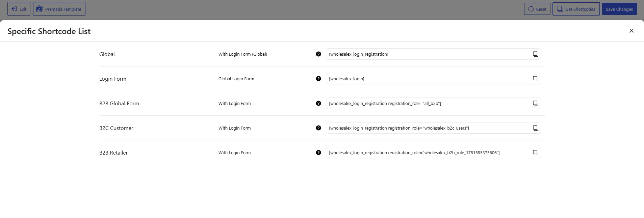This screenshot has width=644, height=218.
Task: Save Changes to the form
Action: [619, 9]
